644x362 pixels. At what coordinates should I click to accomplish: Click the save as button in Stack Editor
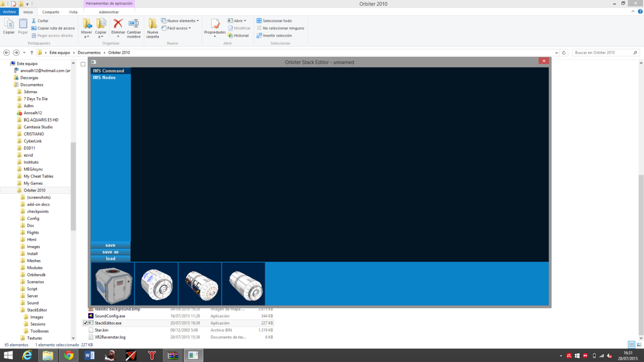pyautogui.click(x=111, y=252)
